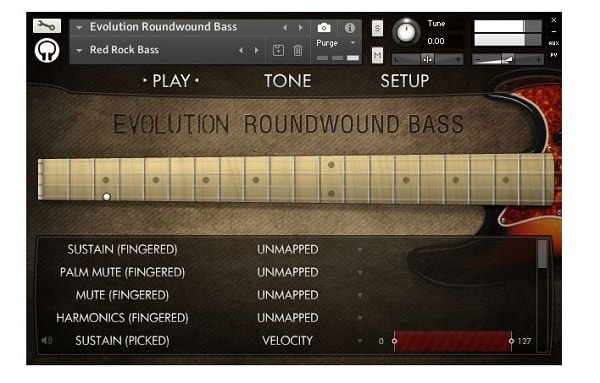Open the wrench instrument edit icon
The width and height of the screenshot is (600, 383).
[x=47, y=26]
